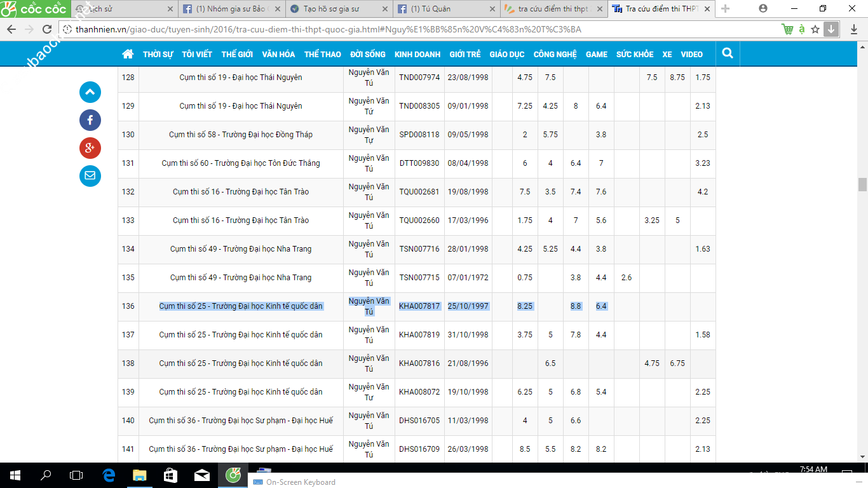Share page via Google Plus icon
Screen dimensions: 868x488
(90, 148)
